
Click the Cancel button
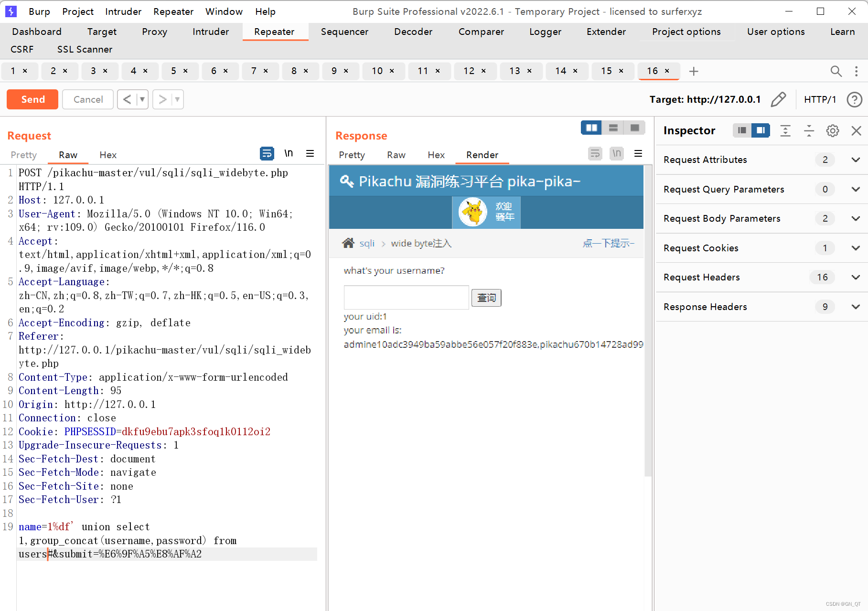pos(88,99)
